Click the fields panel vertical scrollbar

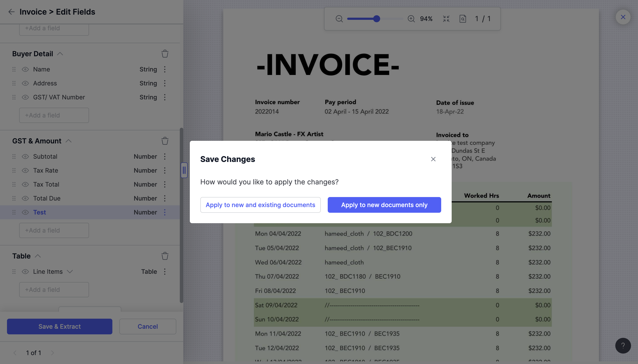click(181, 215)
